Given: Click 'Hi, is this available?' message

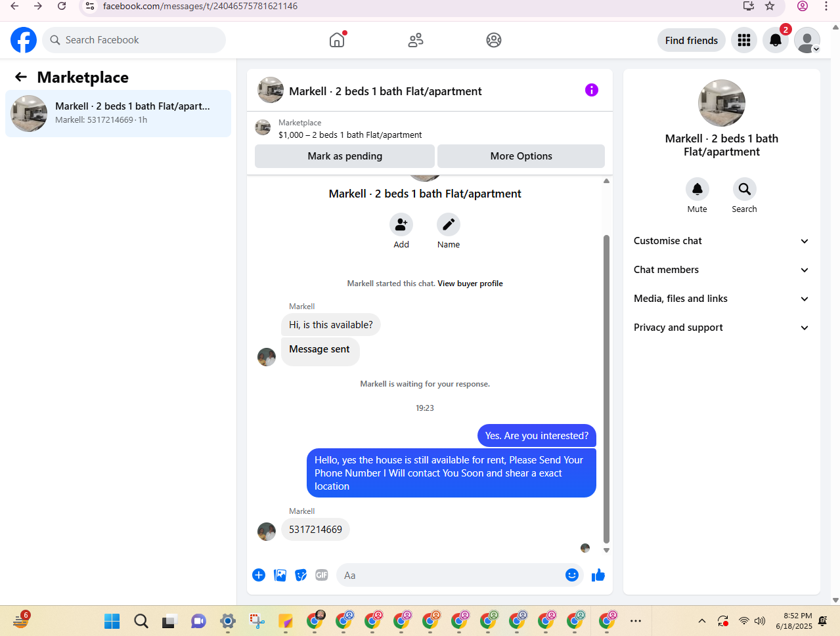Looking at the screenshot, I should coord(331,324).
